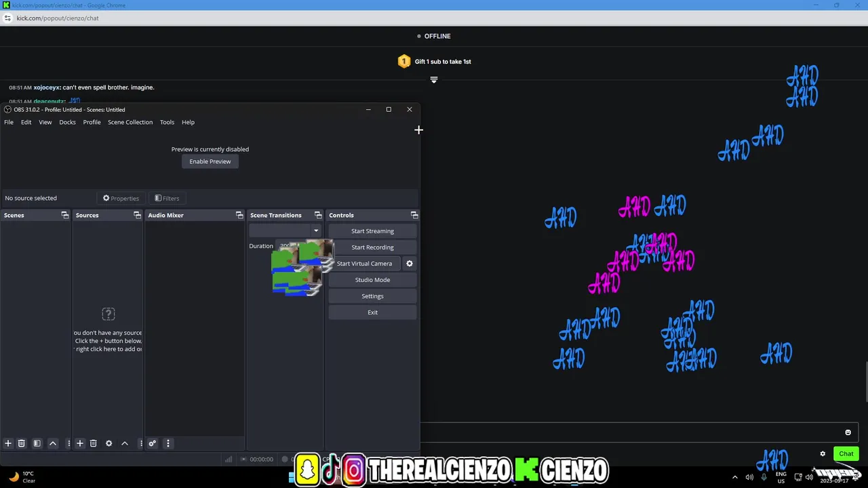868x488 pixels.
Task: Float the Sources dock via its header icon
Action: pyautogui.click(x=137, y=215)
